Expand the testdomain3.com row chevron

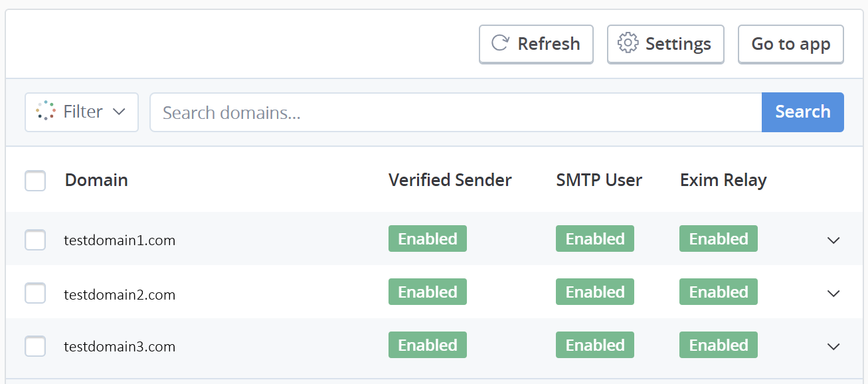click(x=833, y=347)
